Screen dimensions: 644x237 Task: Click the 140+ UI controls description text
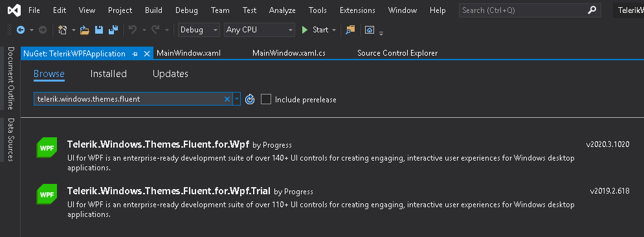tap(321, 163)
